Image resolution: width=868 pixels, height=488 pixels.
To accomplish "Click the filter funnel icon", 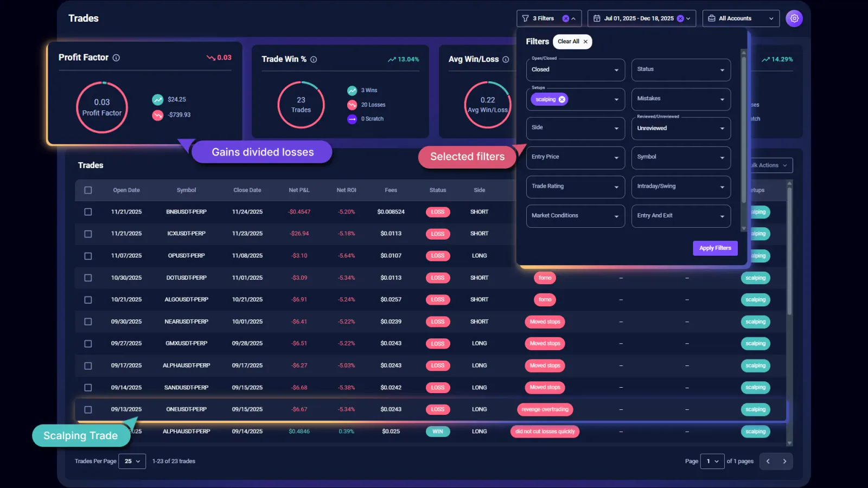I will (x=525, y=18).
